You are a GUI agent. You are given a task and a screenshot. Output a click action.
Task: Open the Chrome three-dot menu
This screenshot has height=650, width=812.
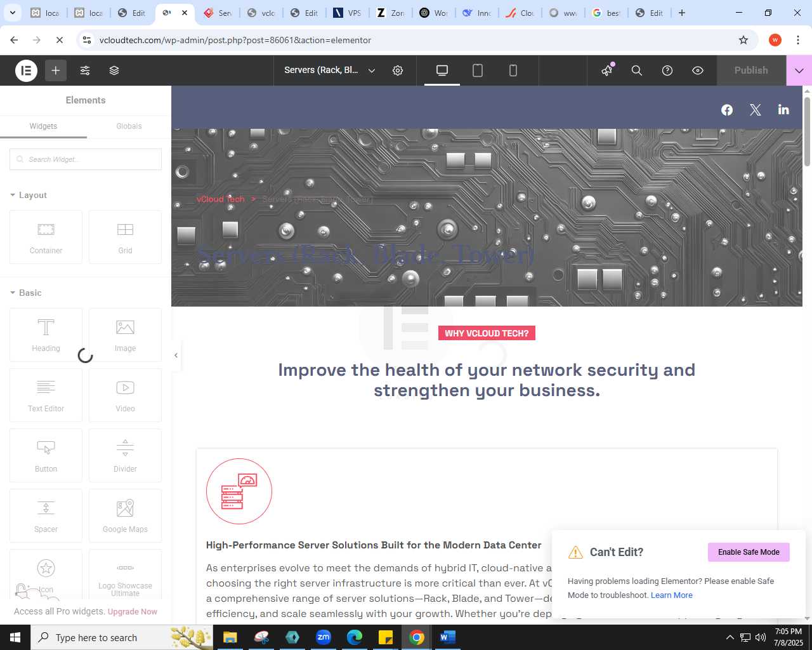coord(798,40)
